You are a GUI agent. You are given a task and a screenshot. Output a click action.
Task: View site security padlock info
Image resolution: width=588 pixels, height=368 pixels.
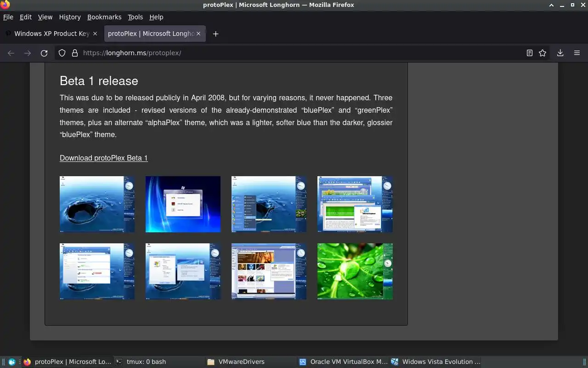coord(75,53)
